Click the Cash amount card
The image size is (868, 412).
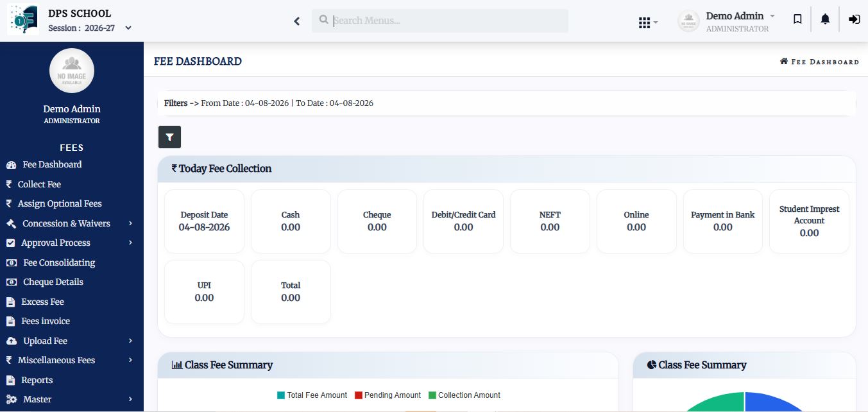291,221
